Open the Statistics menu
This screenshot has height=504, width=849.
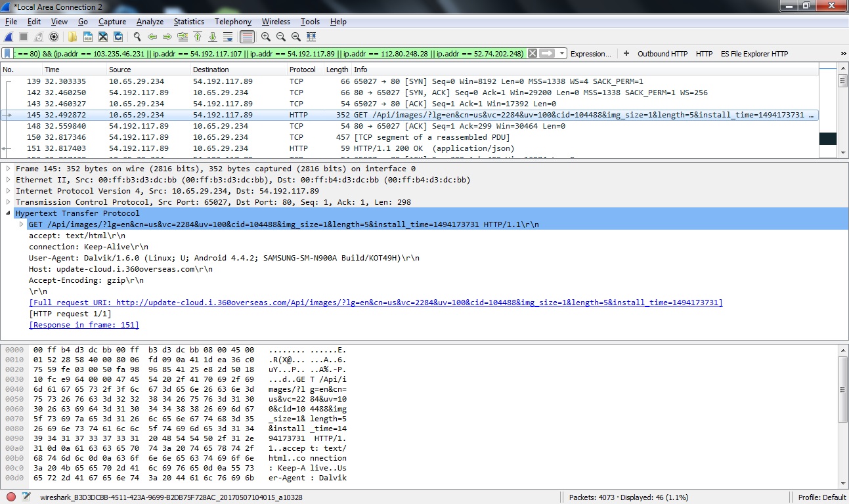[x=188, y=22]
